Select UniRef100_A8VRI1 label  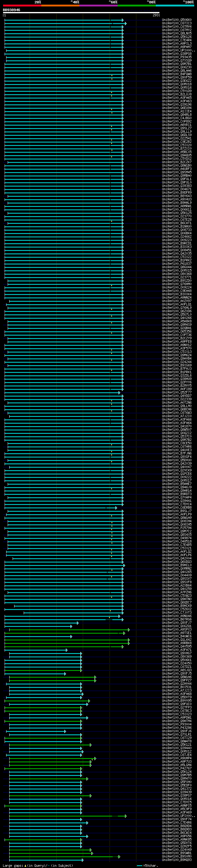point(177,125)
